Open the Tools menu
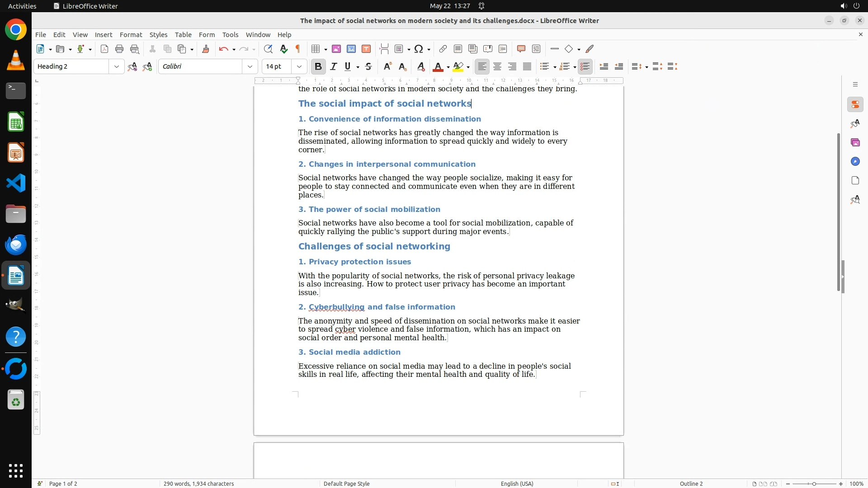This screenshot has width=868, height=488. [x=230, y=34]
